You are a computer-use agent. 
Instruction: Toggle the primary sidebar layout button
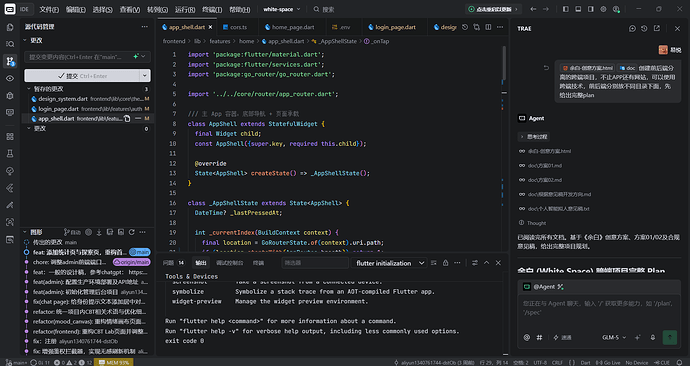pos(566,9)
